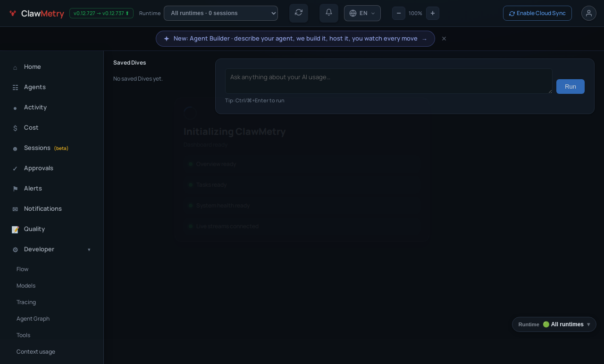Go to Home in sidebar
Viewport: 604px width, 364px height.
52,67
